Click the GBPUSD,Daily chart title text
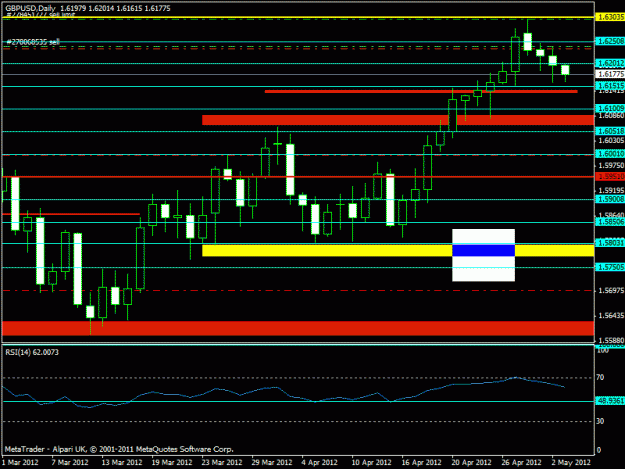The width and height of the screenshot is (625, 469). (x=30, y=8)
